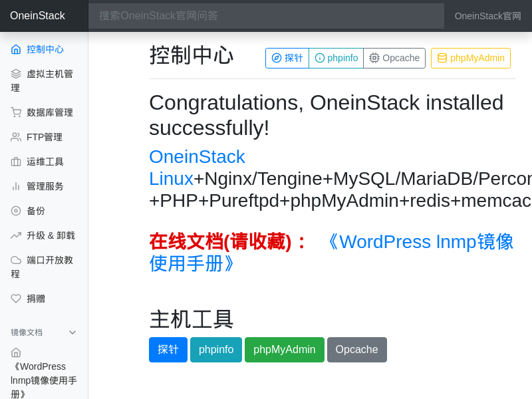Click the disc icon beside 备份
Image resolution: width=532 pixels, height=399 pixels.
16,211
